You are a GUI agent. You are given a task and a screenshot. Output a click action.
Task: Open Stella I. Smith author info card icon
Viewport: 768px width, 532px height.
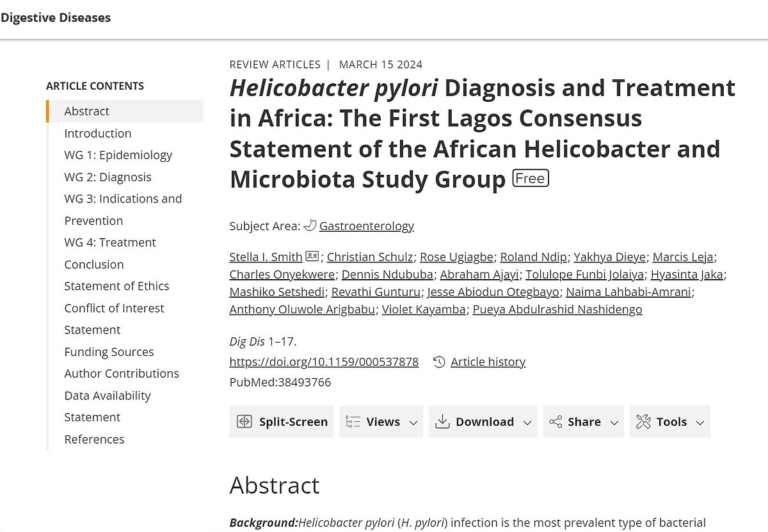coord(312,257)
